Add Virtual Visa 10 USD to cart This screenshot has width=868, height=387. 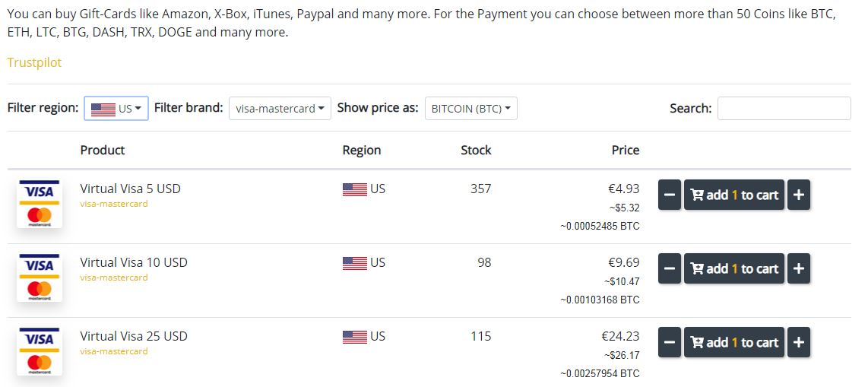734,268
